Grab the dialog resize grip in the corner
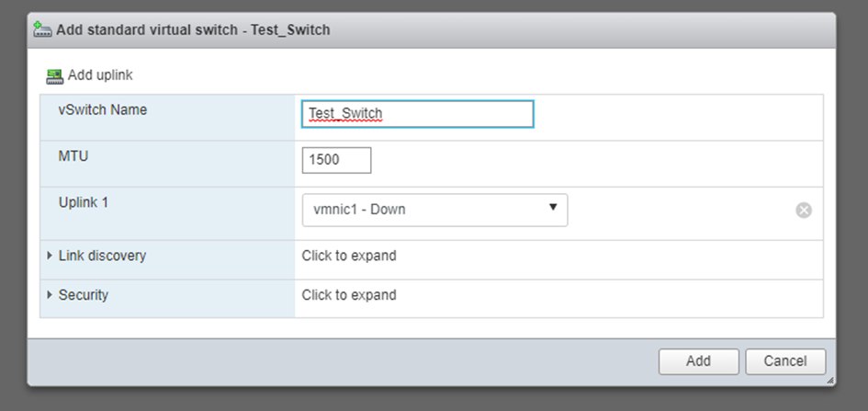 829,380
